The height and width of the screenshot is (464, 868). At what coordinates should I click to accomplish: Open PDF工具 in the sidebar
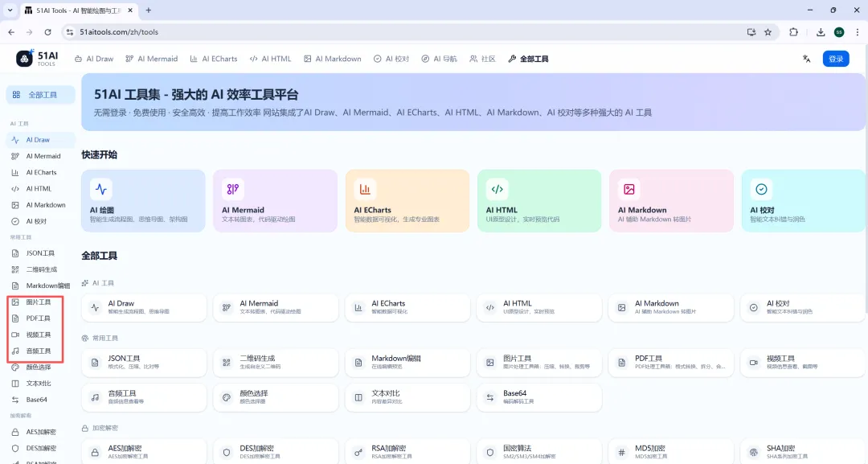point(40,318)
